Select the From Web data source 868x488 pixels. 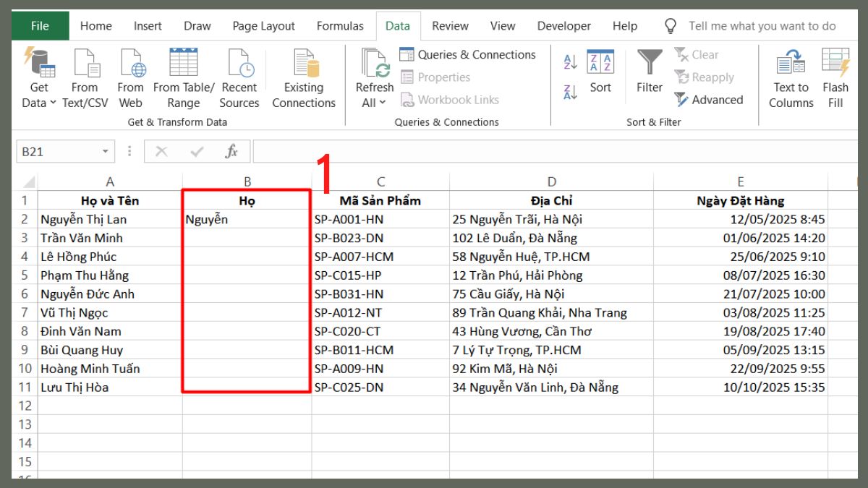131,76
